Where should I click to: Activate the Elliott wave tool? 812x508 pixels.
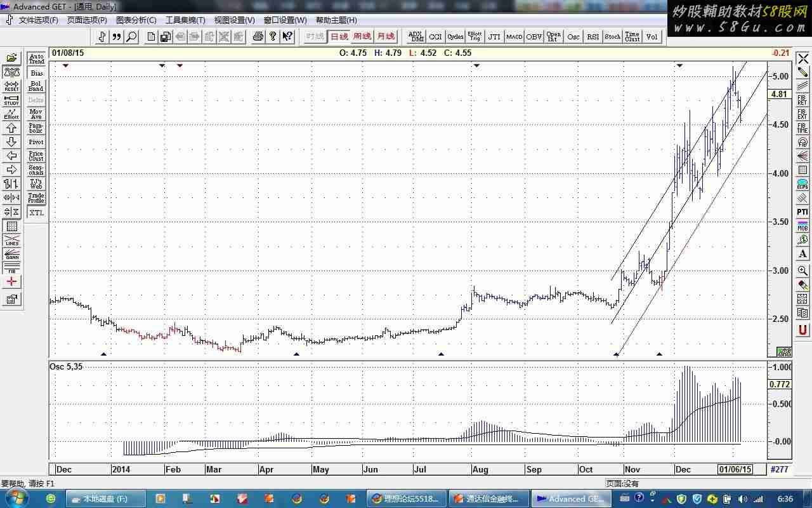point(11,114)
